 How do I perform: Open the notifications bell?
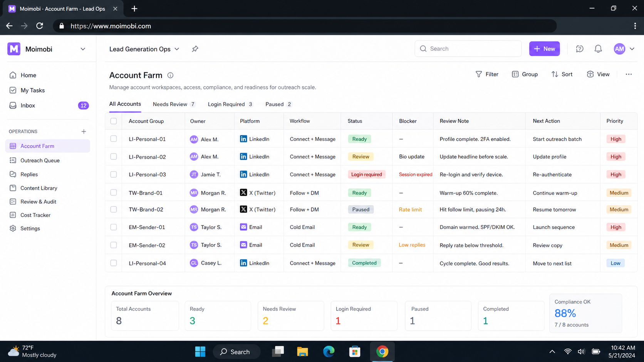(598, 49)
